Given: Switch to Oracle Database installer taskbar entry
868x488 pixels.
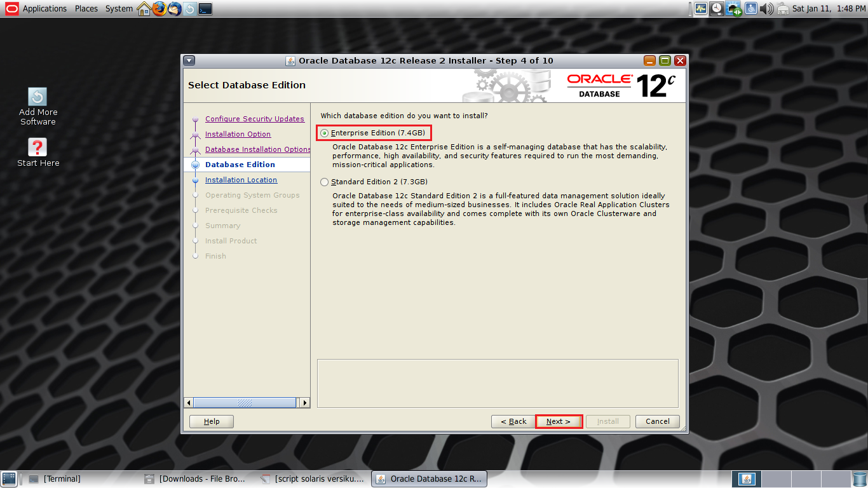Looking at the screenshot, I should point(429,478).
